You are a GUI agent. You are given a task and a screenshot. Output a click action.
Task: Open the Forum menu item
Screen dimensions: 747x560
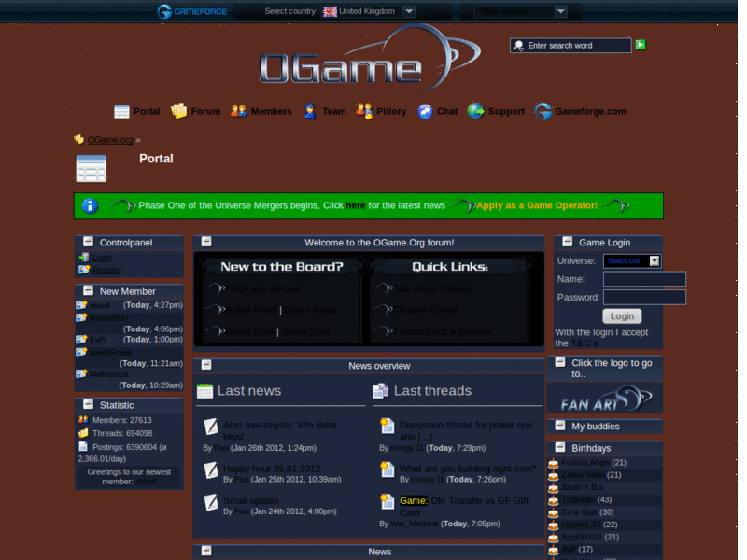[x=205, y=111]
